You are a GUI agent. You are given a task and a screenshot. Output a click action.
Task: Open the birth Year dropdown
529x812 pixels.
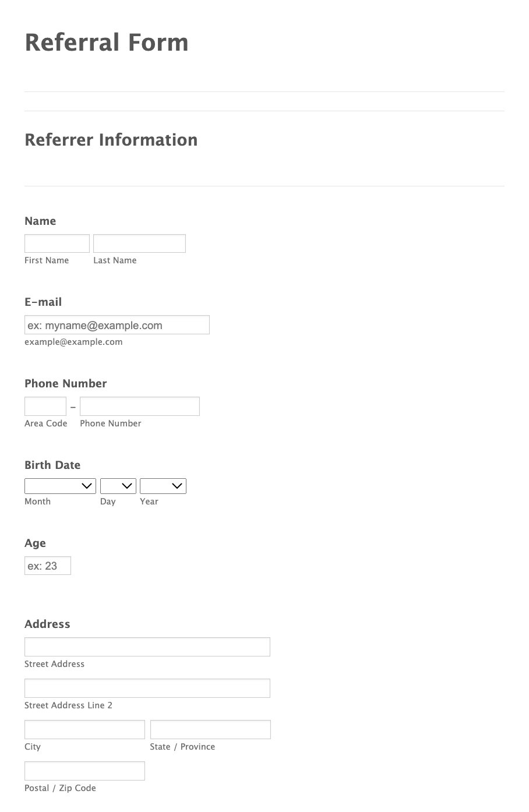click(x=163, y=486)
